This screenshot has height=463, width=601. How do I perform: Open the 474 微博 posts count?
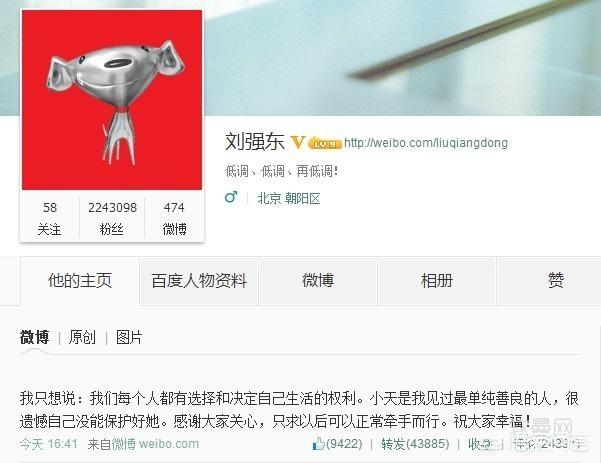tap(174, 218)
